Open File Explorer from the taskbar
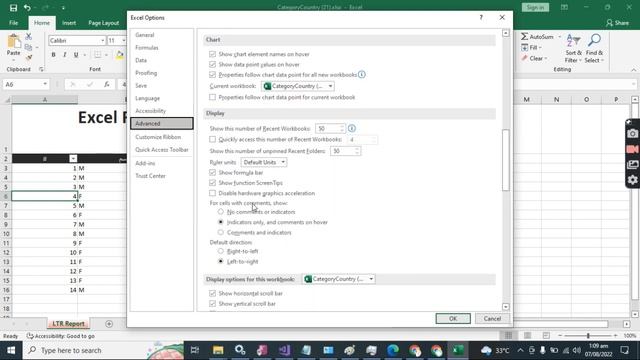The image size is (640, 360). [218, 350]
